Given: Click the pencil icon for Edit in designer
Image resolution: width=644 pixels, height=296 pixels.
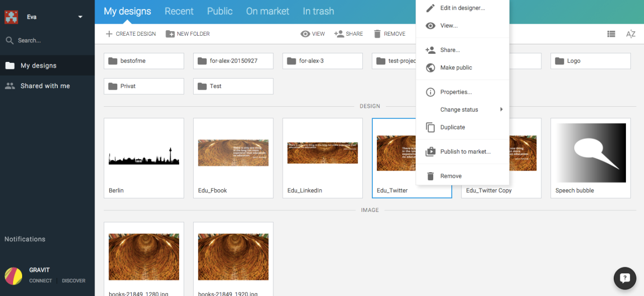Looking at the screenshot, I should (x=430, y=8).
